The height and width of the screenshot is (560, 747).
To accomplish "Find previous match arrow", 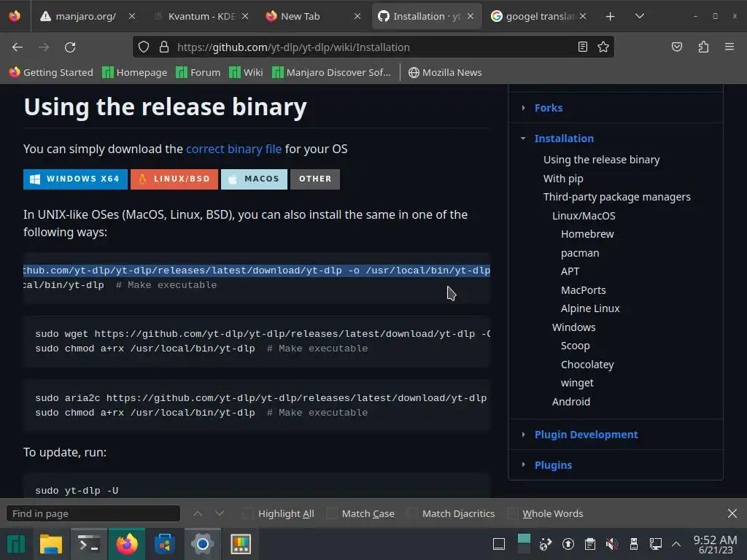I will tap(198, 513).
